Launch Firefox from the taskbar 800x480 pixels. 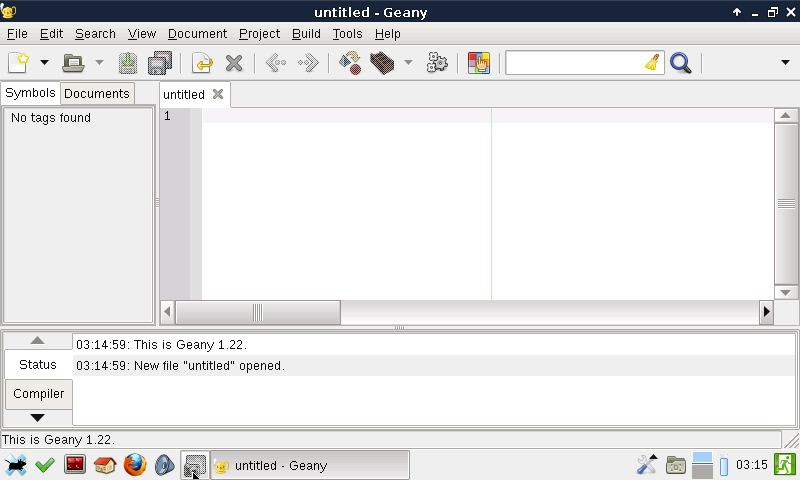point(135,465)
